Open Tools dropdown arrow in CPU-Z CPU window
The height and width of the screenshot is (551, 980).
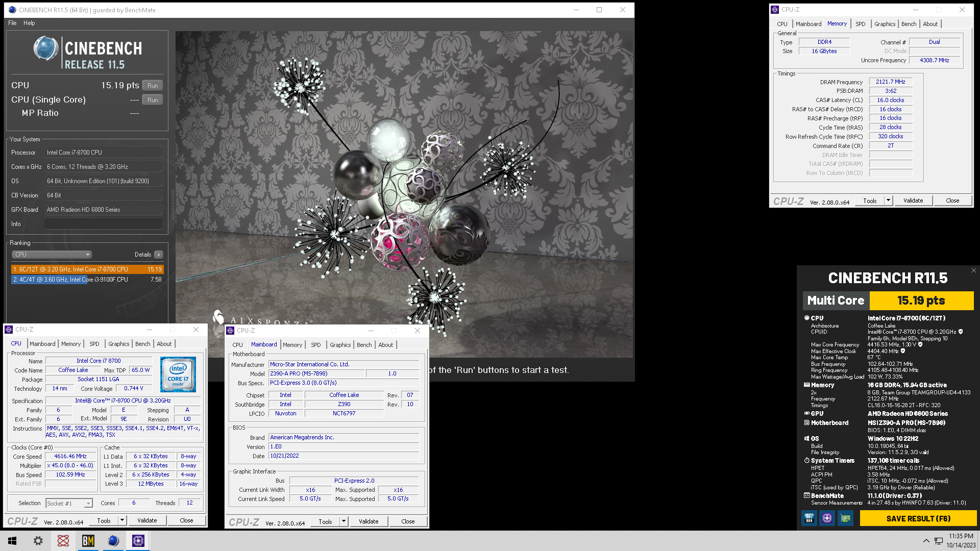click(x=122, y=520)
